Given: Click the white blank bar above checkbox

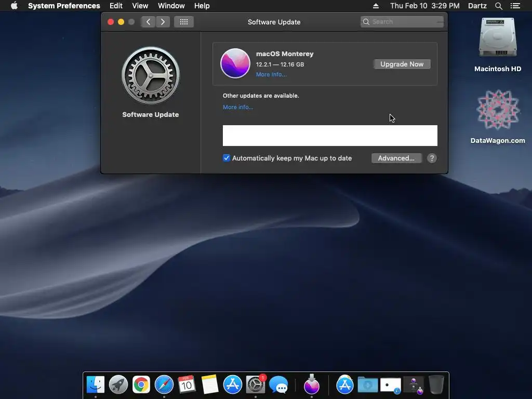Looking at the screenshot, I should click(x=330, y=136).
